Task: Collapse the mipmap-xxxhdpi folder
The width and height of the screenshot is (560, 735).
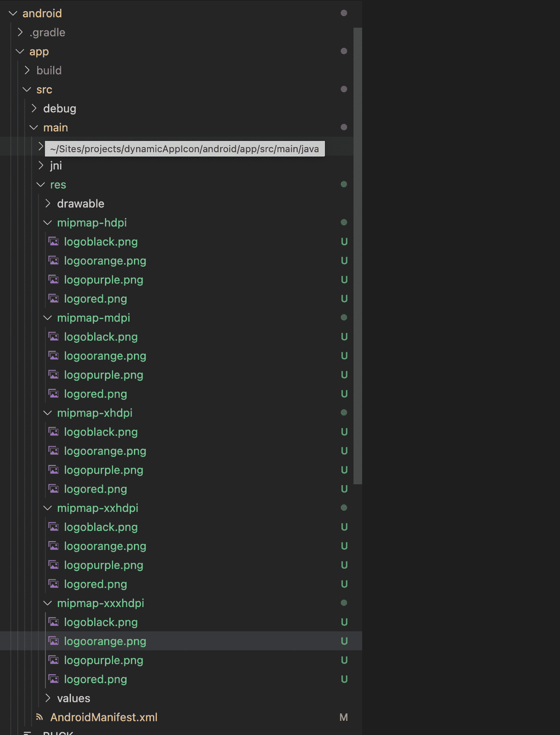Action: click(x=48, y=603)
